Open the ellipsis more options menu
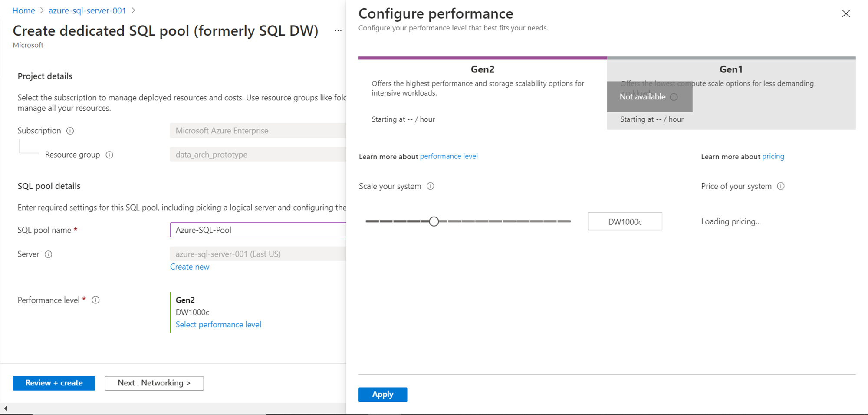The image size is (868, 415). coord(338,31)
